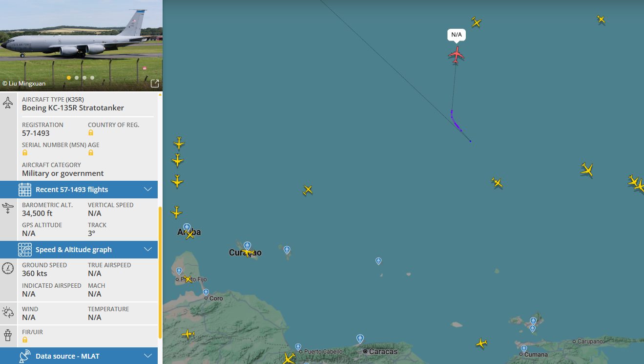Viewport: 644px width, 364px height.
Task: Open the aircraft photo in external view
Action: (155, 84)
